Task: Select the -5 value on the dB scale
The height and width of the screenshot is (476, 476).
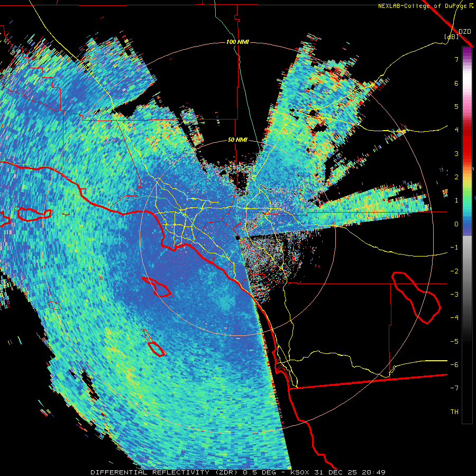Action: click(454, 342)
